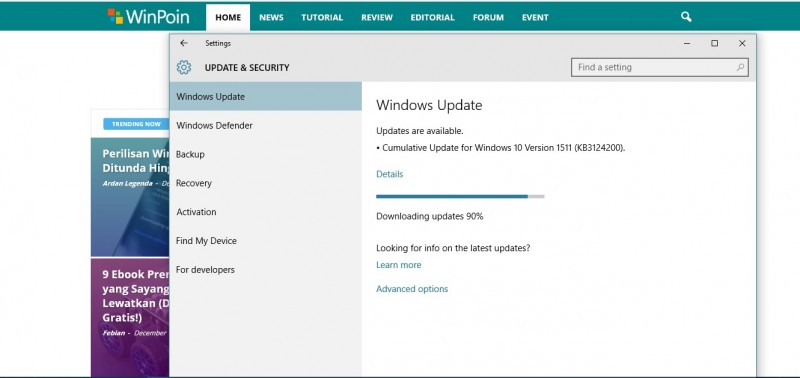
Task: Open the TUTORIAL tab on WinPoin
Action: click(322, 17)
